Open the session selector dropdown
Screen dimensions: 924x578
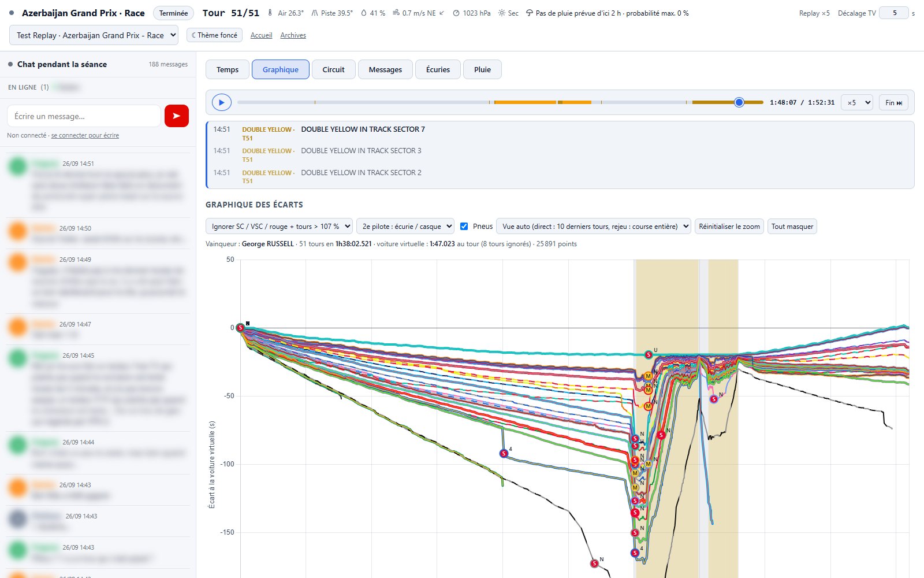[94, 35]
